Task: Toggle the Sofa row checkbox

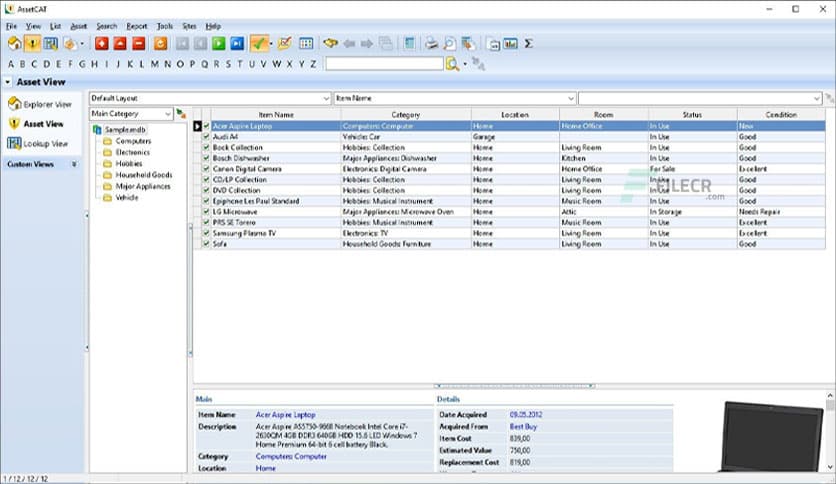Action: click(x=207, y=244)
